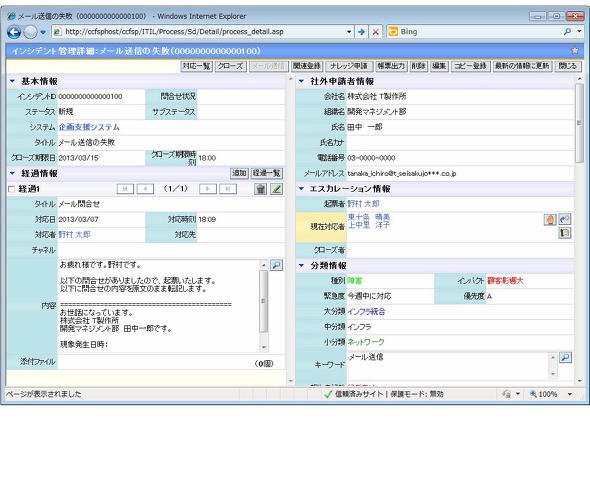Screen dimensions: 590x478
Task: Click the ナレッジ申請 toolbar button
Action: (349, 66)
